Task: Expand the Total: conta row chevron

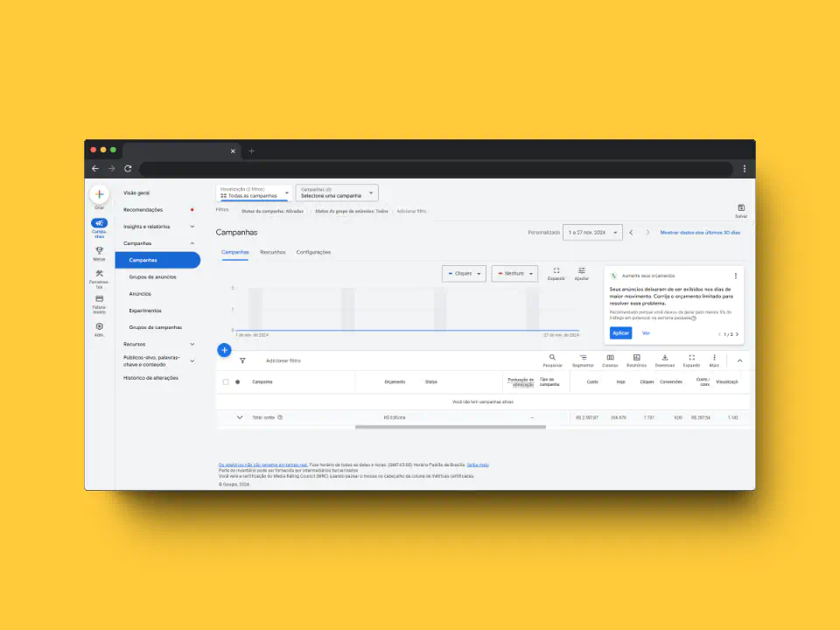Action: pyautogui.click(x=240, y=417)
